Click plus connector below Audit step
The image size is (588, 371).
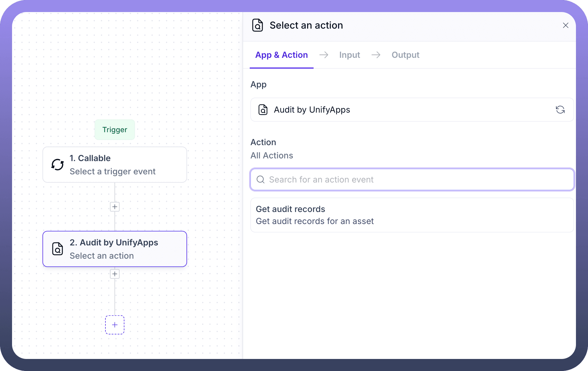click(115, 274)
